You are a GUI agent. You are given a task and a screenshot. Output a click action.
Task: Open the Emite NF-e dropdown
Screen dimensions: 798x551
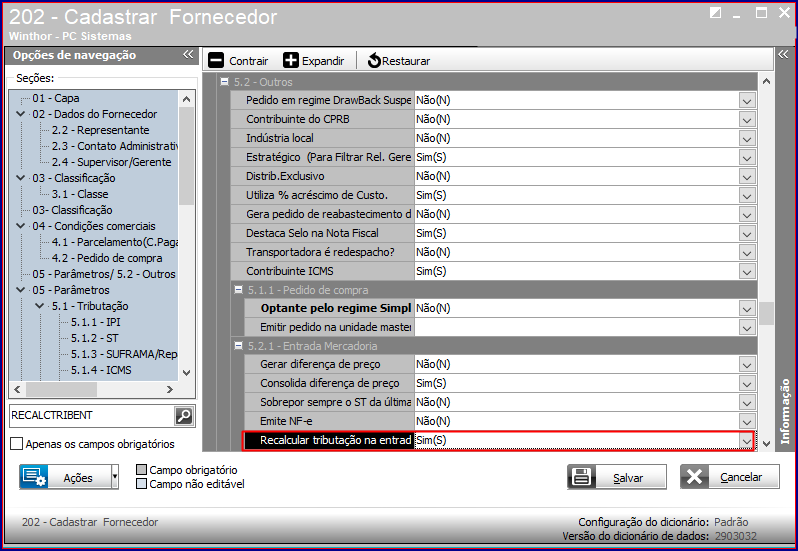(x=747, y=421)
